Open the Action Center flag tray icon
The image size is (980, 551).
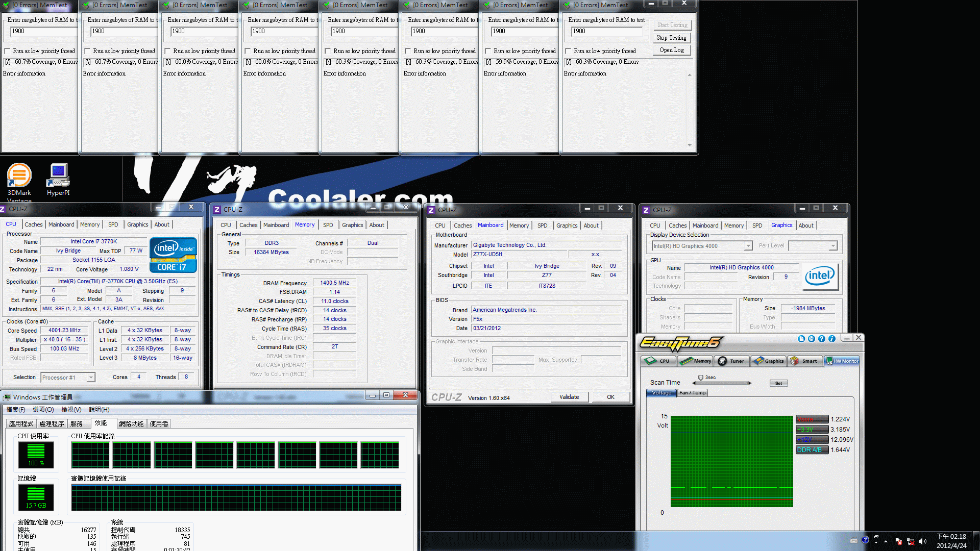898,541
